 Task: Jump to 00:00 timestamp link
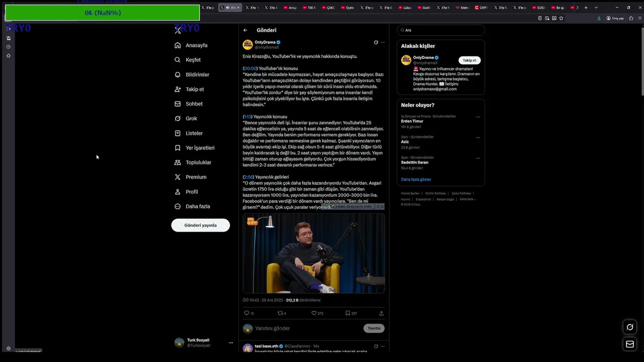(x=250, y=68)
